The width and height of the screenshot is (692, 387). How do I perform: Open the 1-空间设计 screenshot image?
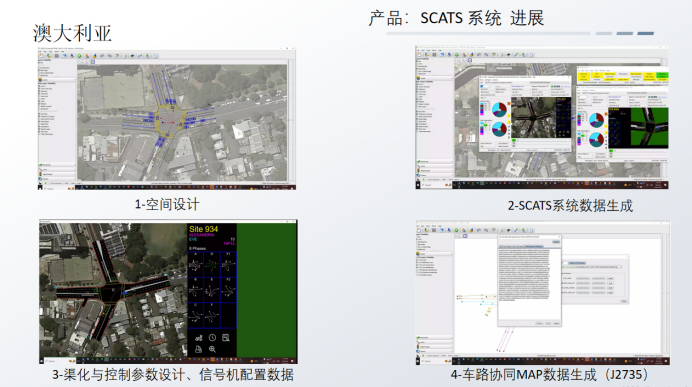(167, 118)
